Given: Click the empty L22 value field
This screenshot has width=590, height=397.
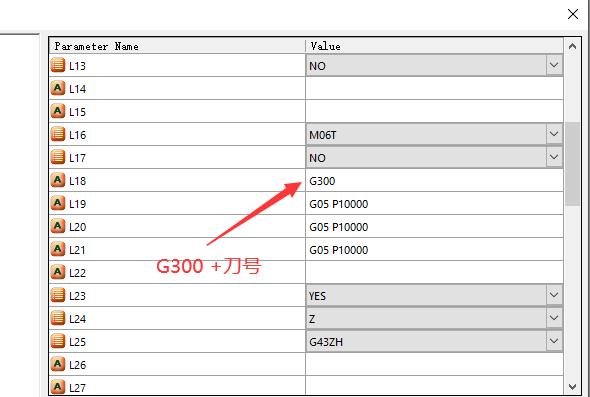Looking at the screenshot, I should [x=434, y=272].
